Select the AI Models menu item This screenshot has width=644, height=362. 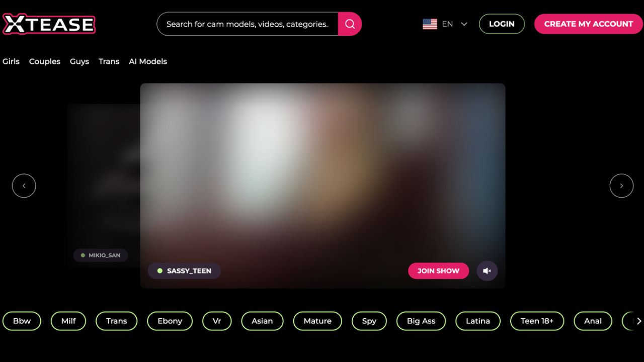tap(148, 61)
